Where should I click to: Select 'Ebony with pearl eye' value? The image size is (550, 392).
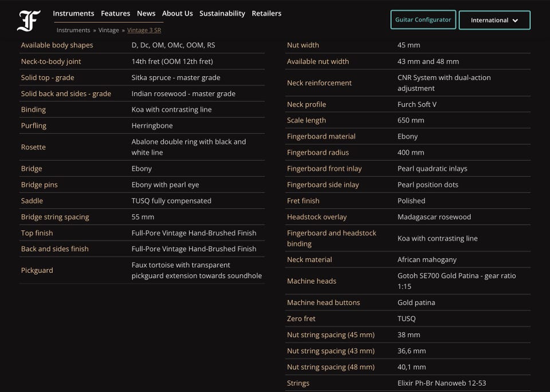pos(165,185)
